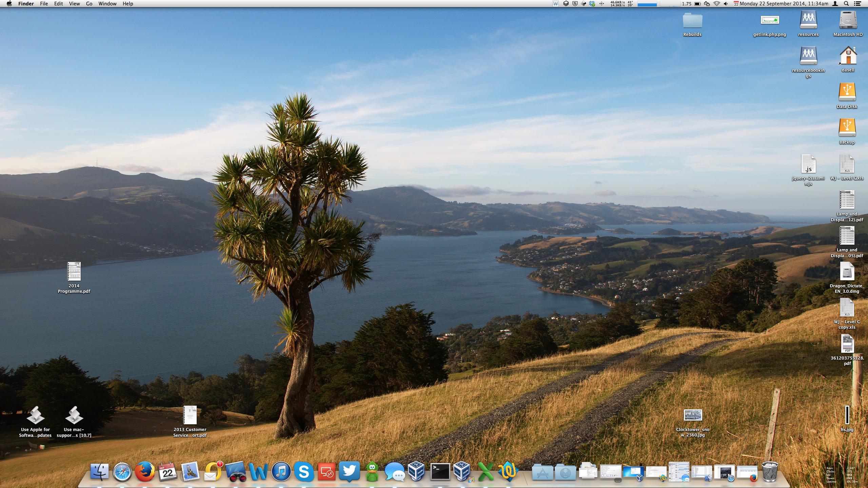Open the Trash in the Dock
Screen dimensions: 868x488
[x=770, y=471]
